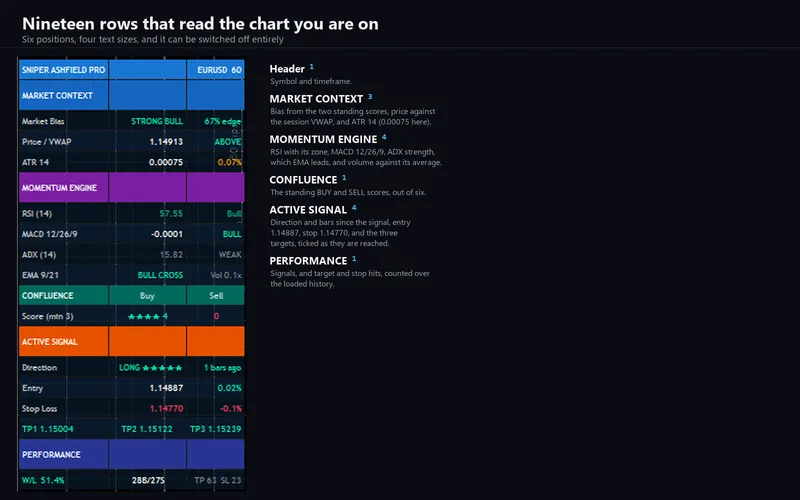Select the ATR 14 label cell
Viewport: 800px width, 500px height.
click(x=35, y=162)
